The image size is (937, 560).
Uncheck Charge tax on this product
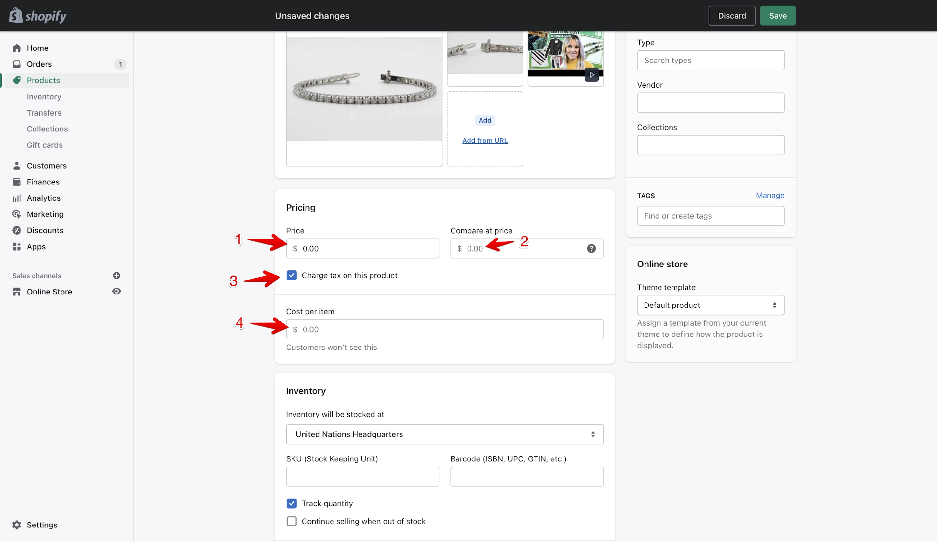click(x=291, y=276)
